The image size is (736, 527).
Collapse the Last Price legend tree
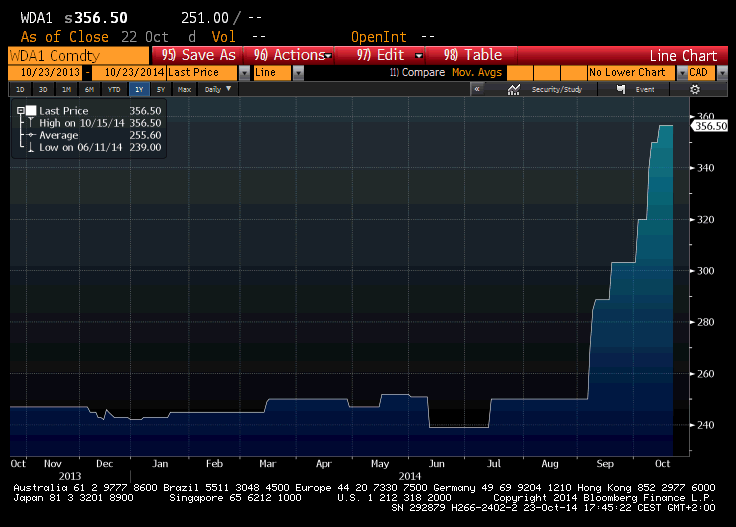coord(20,111)
